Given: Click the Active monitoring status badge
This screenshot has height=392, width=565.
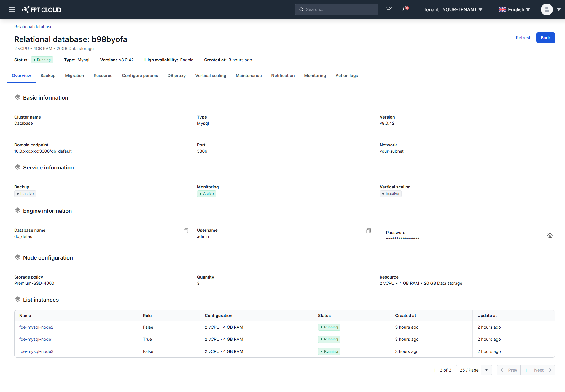Looking at the screenshot, I should [206, 194].
